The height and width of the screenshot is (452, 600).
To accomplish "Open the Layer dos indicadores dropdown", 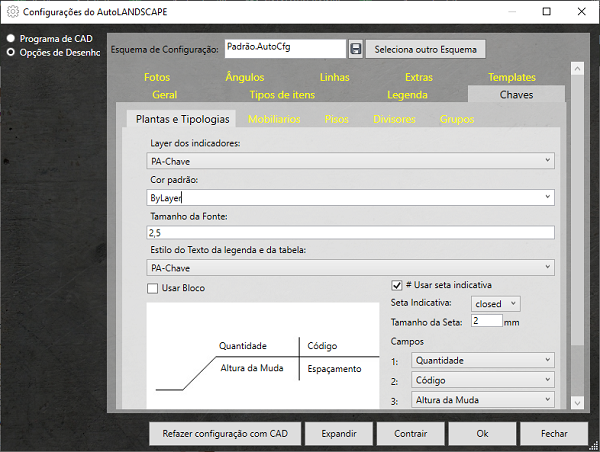I will (350, 160).
